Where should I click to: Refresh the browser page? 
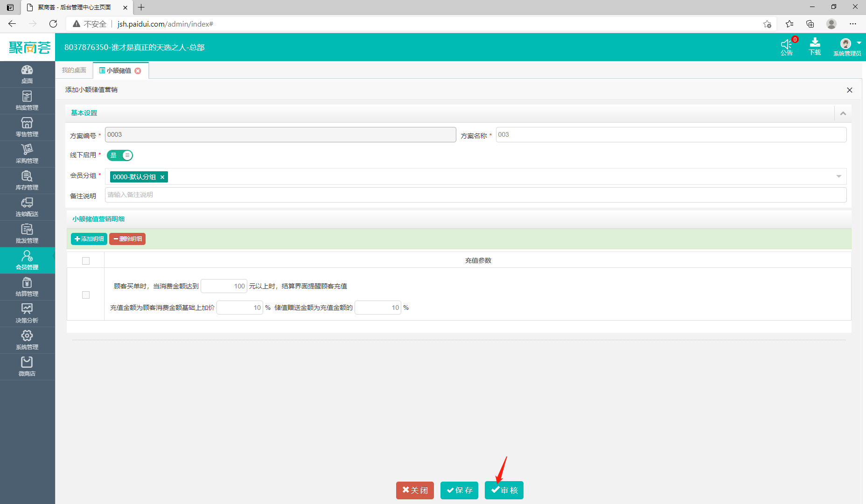pyautogui.click(x=53, y=24)
